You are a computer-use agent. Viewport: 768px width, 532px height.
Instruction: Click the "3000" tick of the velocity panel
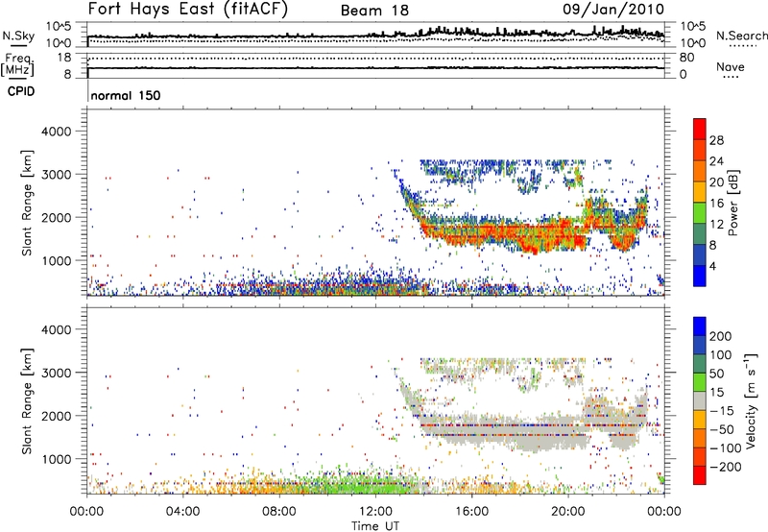[57, 373]
